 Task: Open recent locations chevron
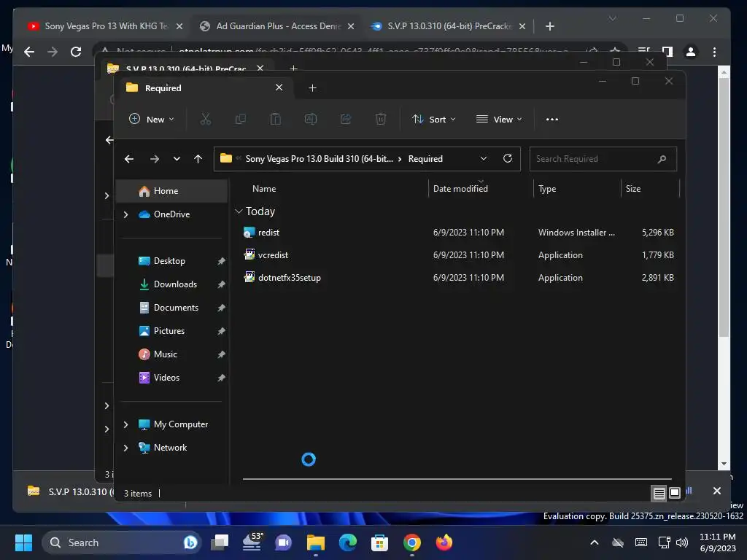(x=177, y=159)
